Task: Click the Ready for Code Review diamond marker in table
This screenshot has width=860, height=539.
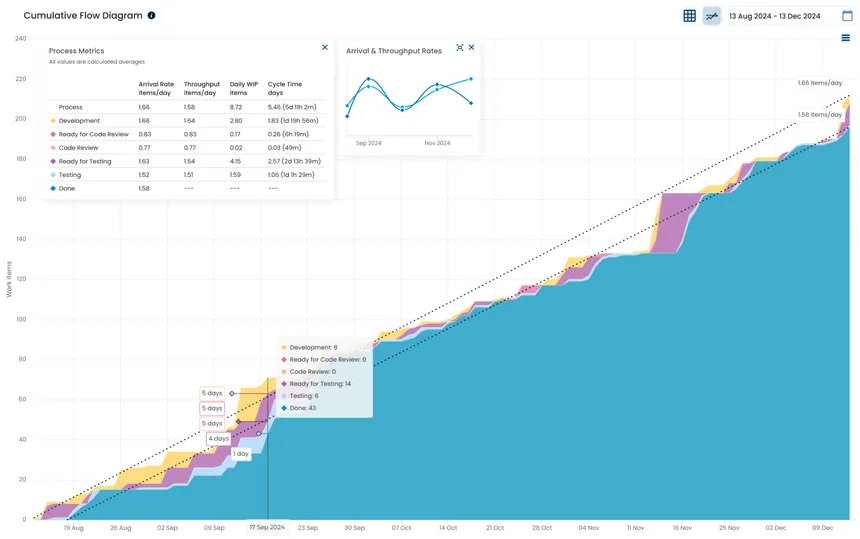Action: click(53, 134)
